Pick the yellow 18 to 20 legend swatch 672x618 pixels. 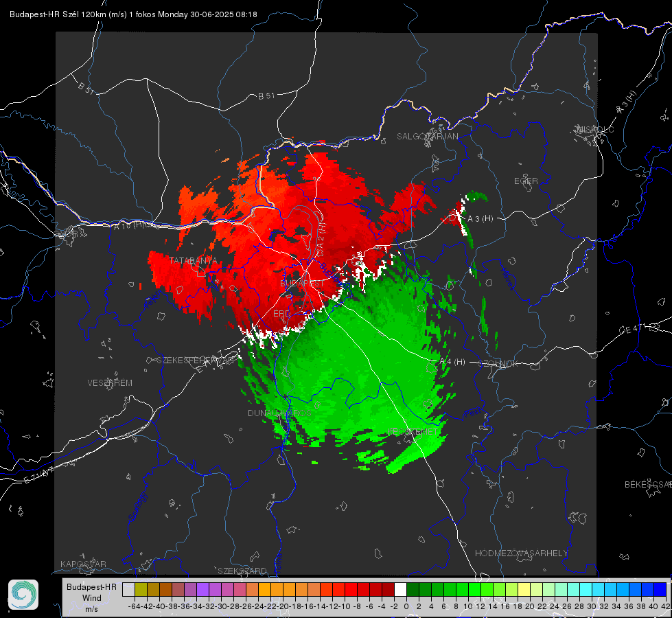(524, 589)
